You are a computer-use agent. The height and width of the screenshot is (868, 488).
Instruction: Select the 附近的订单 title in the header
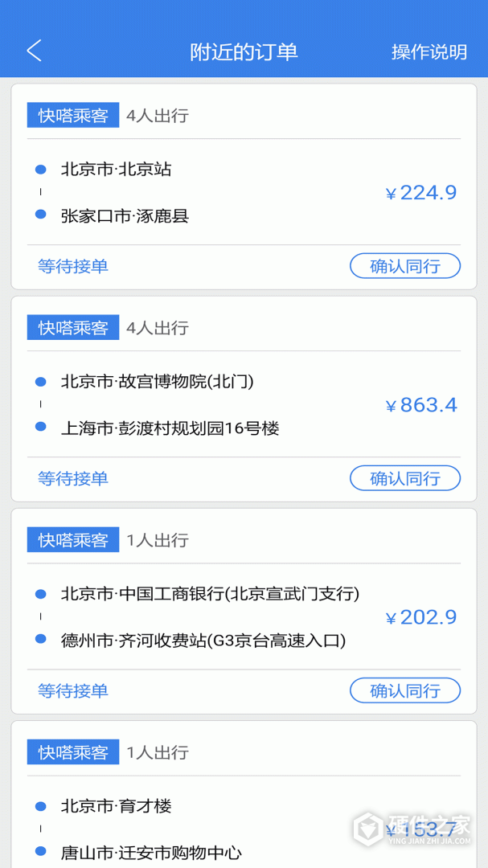click(244, 49)
